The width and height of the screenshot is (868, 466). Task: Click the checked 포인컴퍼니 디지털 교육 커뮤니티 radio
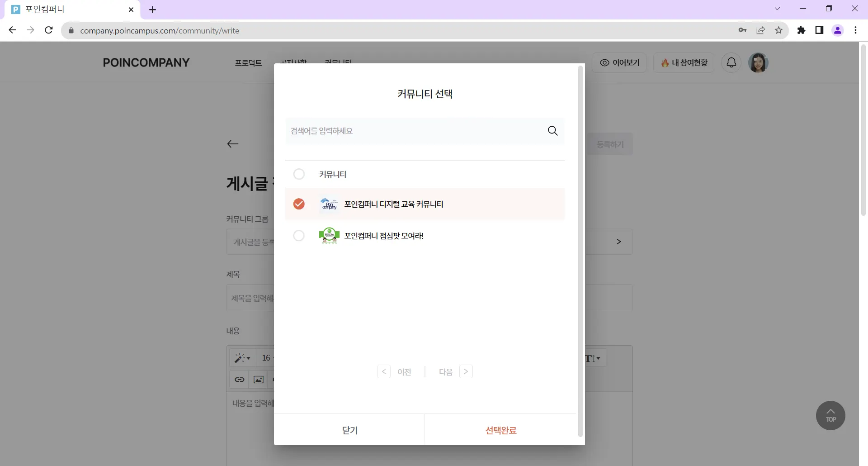click(299, 204)
